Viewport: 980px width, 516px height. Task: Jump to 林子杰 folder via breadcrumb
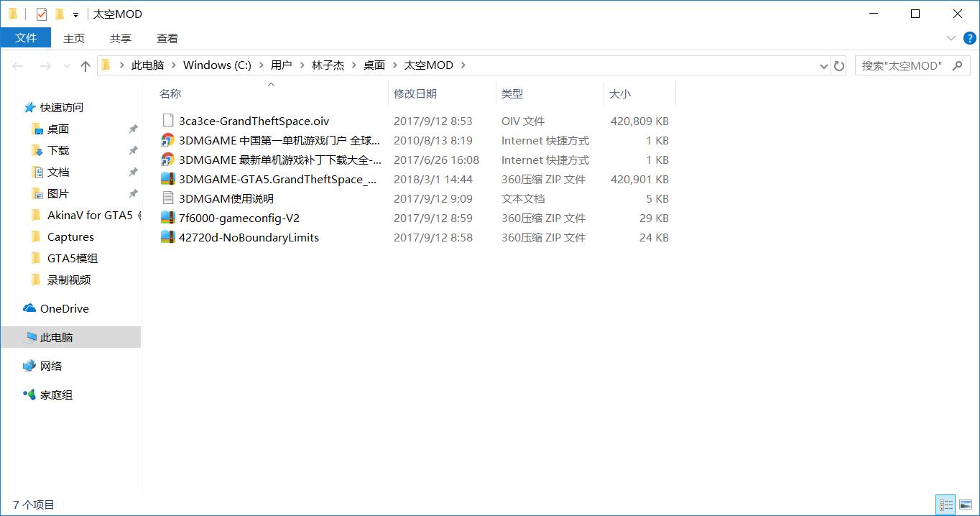pos(328,65)
